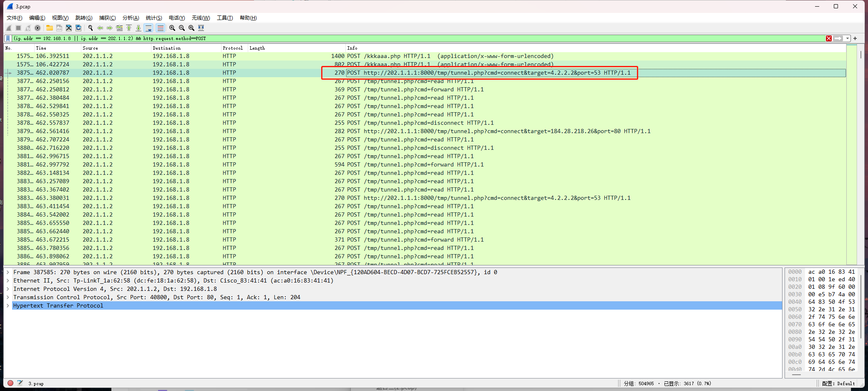
Task: Toggle packet list colorization
Action: click(x=161, y=28)
